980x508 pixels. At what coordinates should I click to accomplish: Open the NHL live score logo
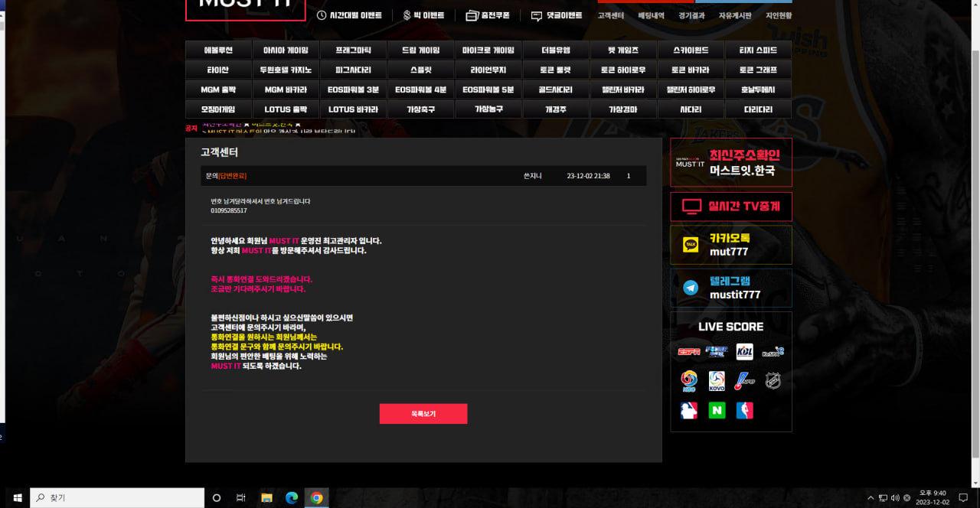(773, 381)
